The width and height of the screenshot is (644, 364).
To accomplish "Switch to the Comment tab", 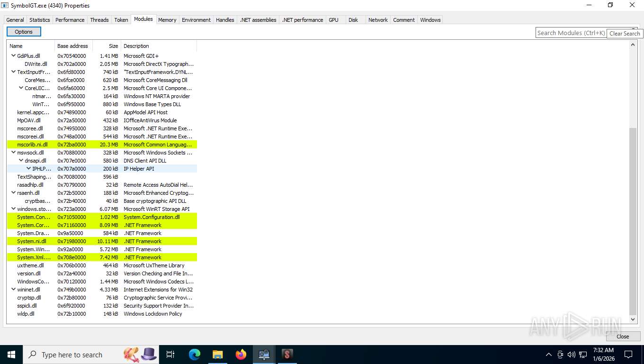I will (404, 20).
